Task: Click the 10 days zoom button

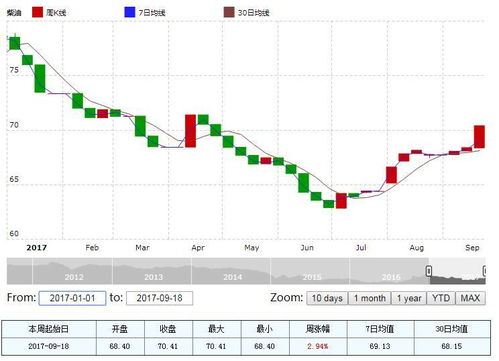Action: point(327,298)
